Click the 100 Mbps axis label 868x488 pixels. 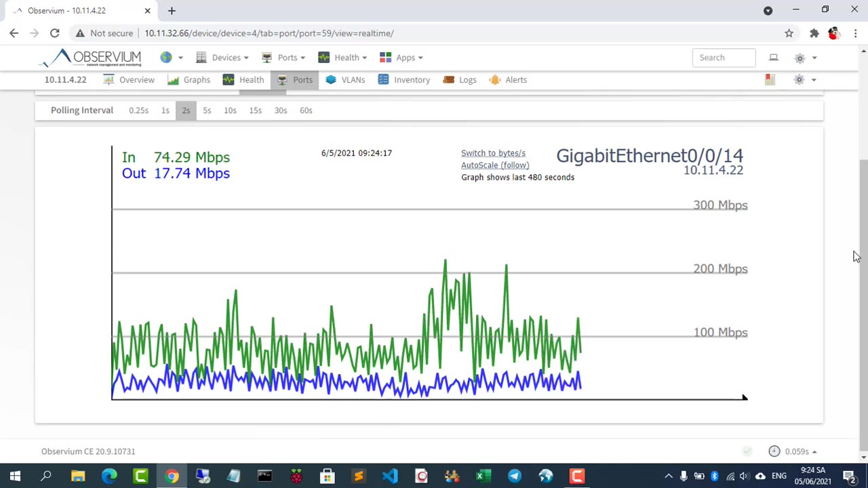(x=720, y=333)
